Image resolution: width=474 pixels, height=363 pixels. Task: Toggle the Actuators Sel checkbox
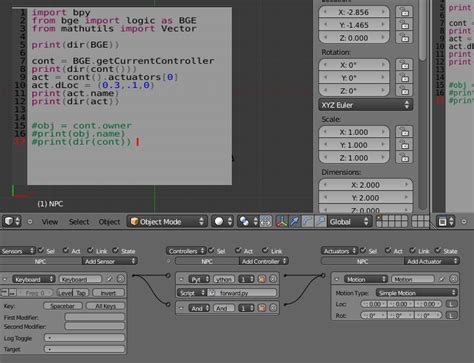coord(363,250)
